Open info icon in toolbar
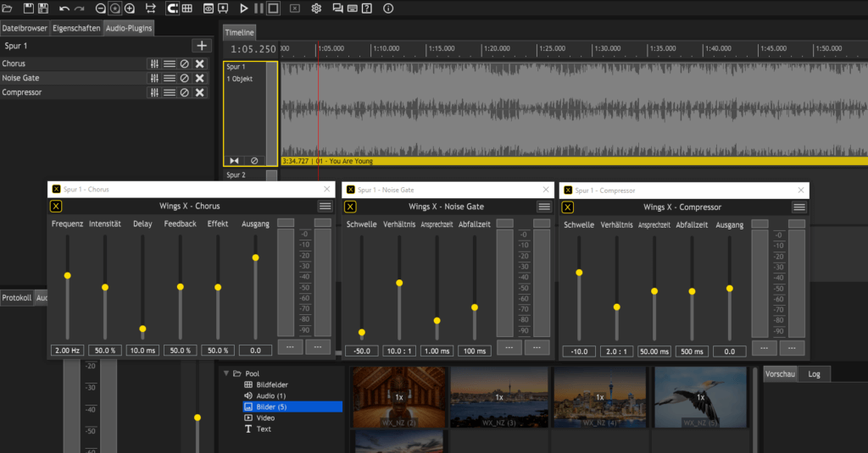The height and width of the screenshot is (453, 868). pyautogui.click(x=388, y=8)
